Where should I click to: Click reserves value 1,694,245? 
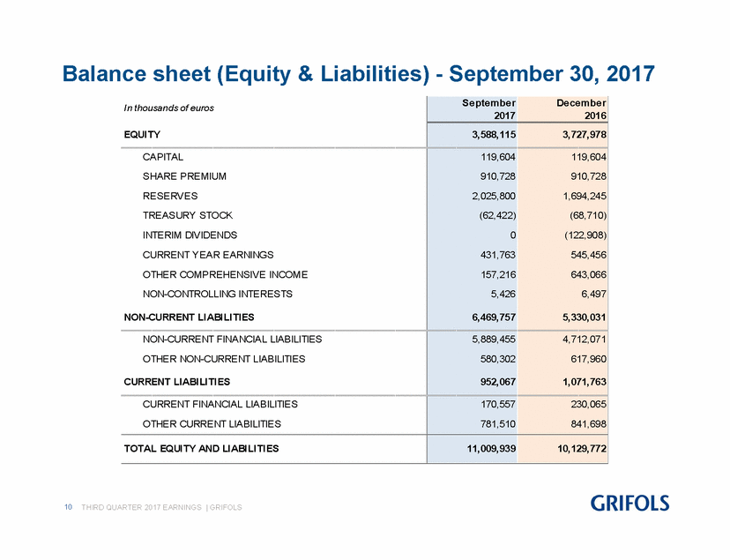[585, 196]
